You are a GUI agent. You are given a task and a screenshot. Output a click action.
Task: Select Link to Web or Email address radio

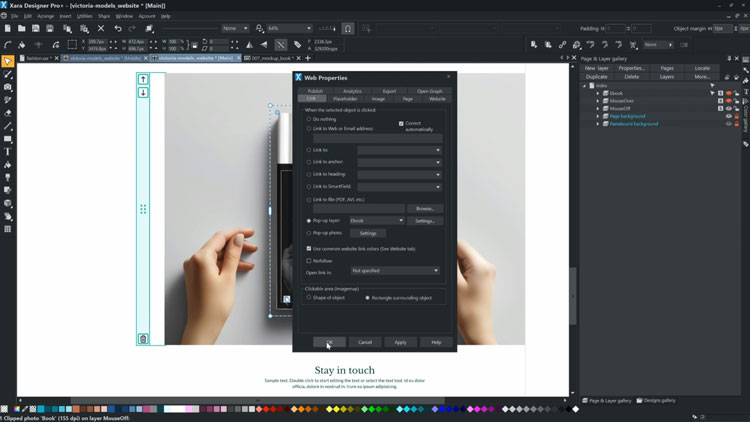click(309, 129)
